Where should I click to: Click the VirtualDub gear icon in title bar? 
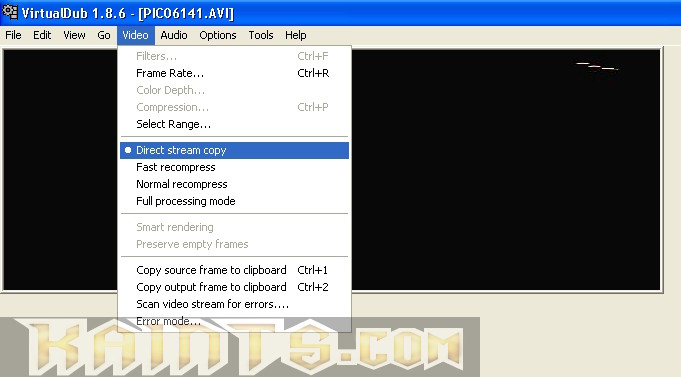pyautogui.click(x=10, y=12)
